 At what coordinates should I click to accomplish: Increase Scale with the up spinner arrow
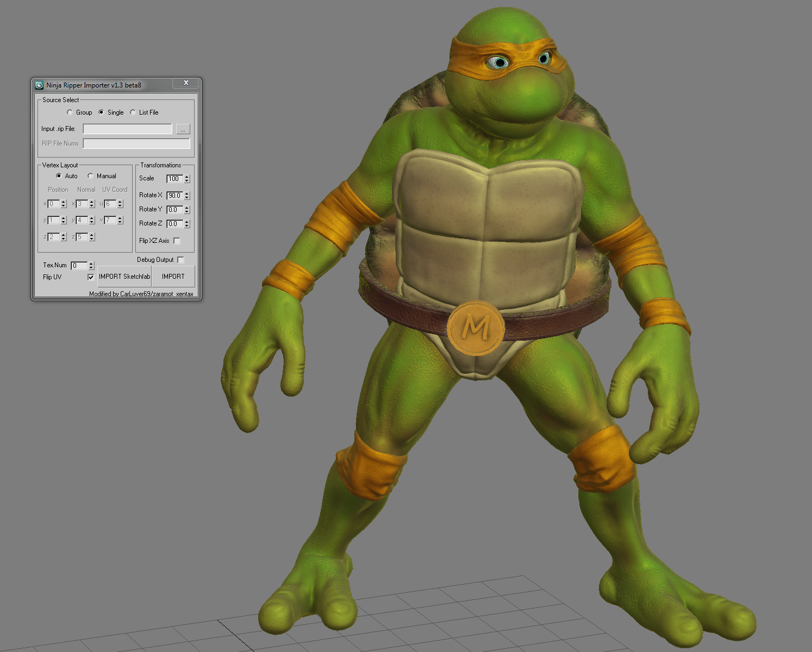click(187, 177)
